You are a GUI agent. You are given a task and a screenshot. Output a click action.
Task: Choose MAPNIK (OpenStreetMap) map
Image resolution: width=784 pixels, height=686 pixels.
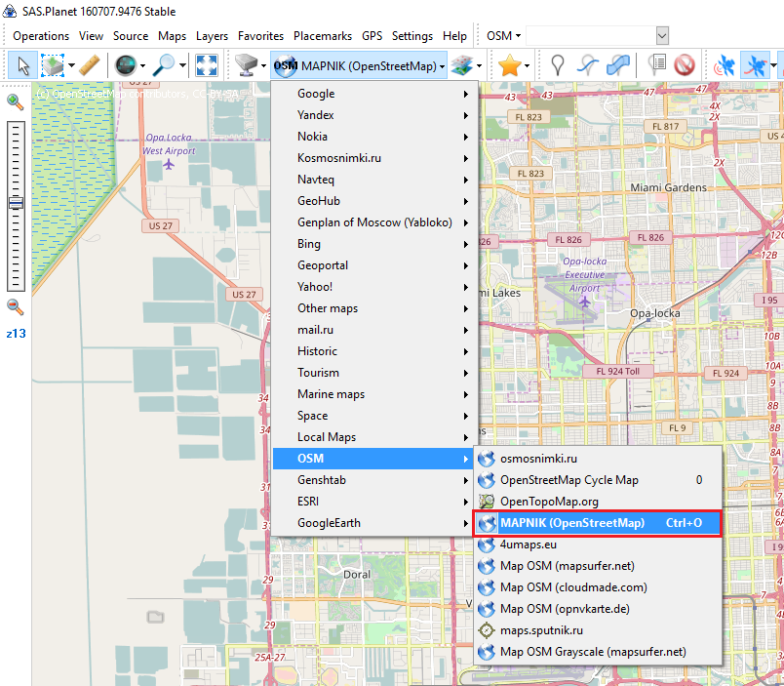click(x=598, y=523)
